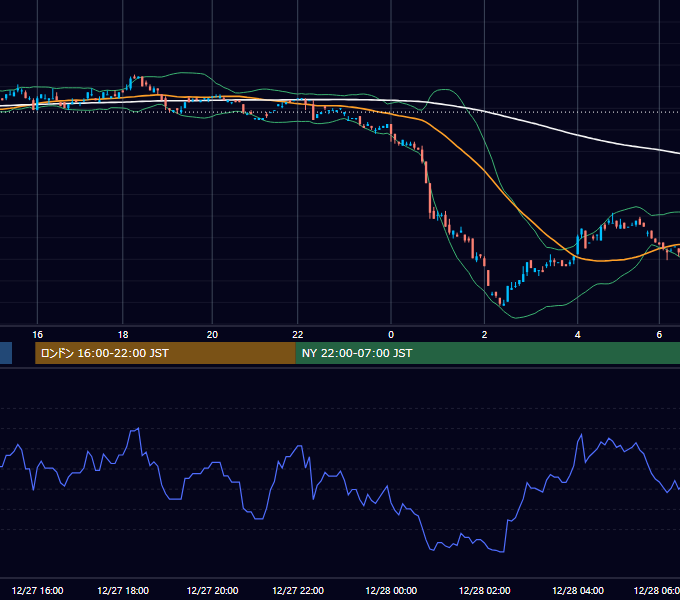Click hour label 6 on price chart axis

pos(659,335)
